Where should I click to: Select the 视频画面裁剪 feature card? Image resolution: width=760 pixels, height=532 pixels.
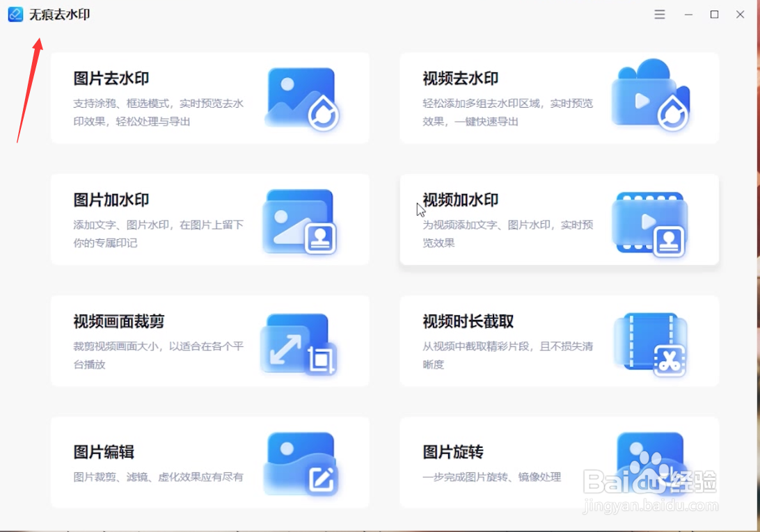tap(209, 341)
